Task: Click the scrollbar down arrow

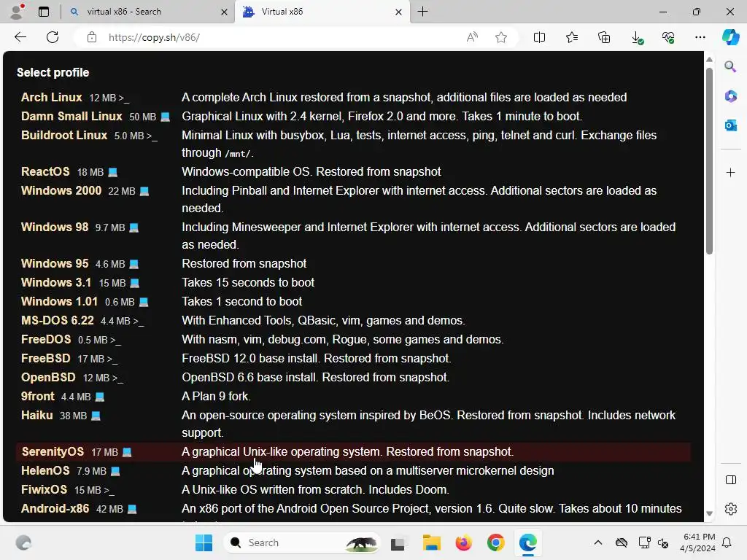Action: (x=709, y=514)
